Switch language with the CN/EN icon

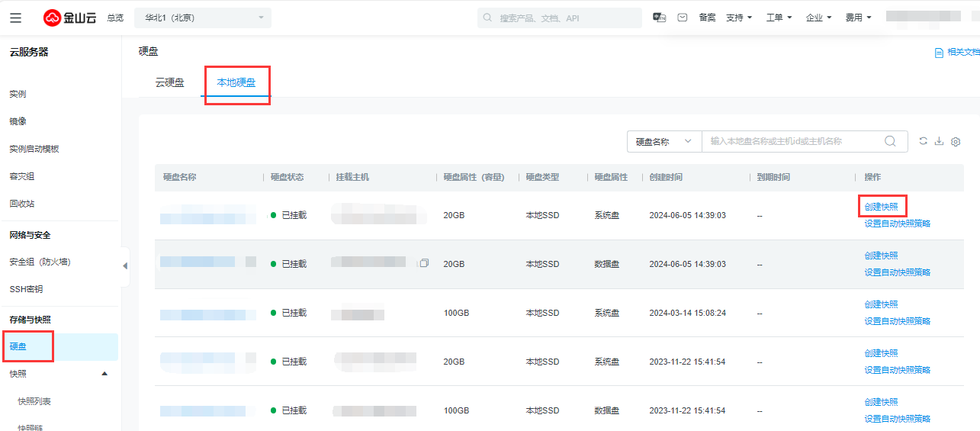tap(660, 18)
